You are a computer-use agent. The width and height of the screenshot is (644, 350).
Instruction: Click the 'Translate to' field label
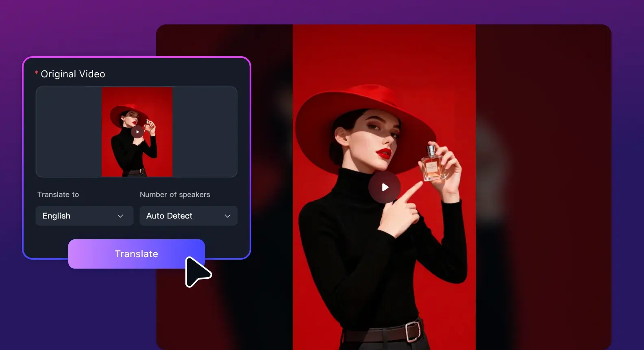click(x=58, y=195)
